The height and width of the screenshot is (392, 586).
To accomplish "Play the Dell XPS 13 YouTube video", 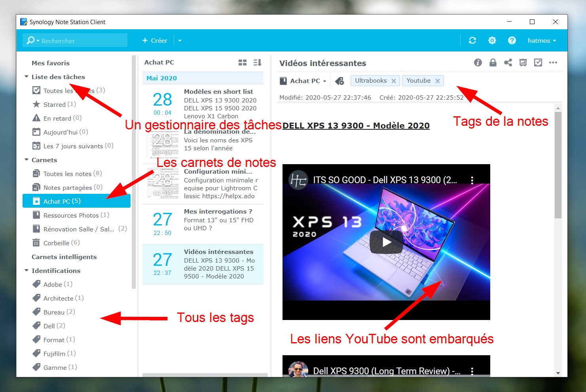I will pyautogui.click(x=386, y=242).
